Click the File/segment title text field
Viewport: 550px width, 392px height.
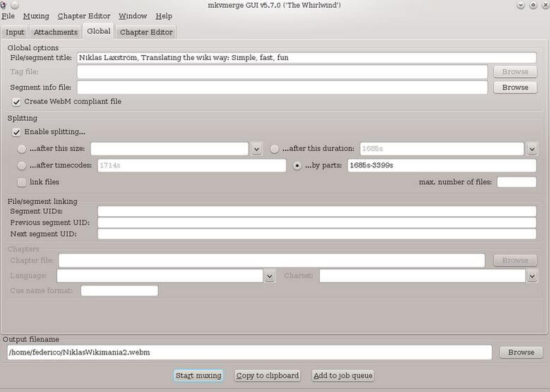(306, 57)
